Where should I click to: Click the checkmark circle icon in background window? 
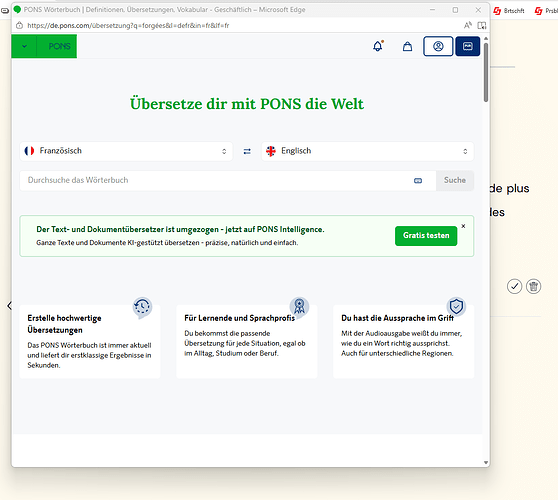514,286
